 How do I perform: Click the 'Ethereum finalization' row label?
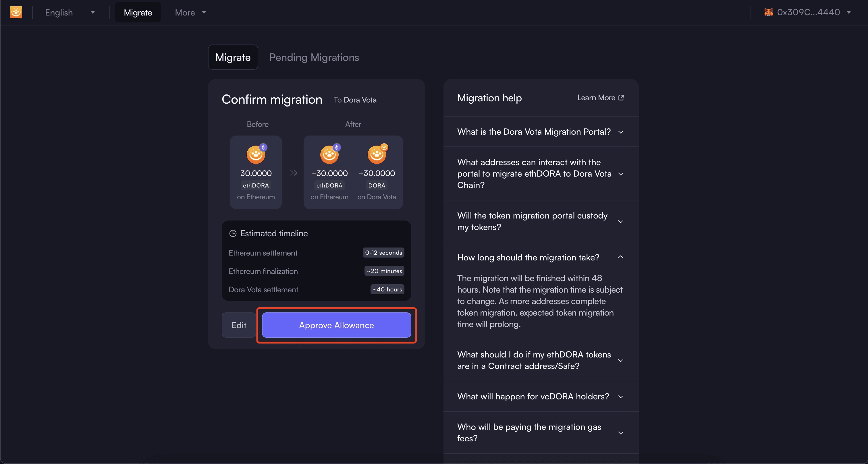pyautogui.click(x=263, y=271)
